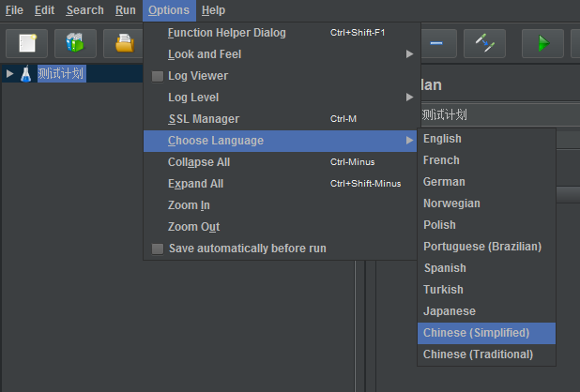
Task: Switch language to Japanese
Action: 486,311
